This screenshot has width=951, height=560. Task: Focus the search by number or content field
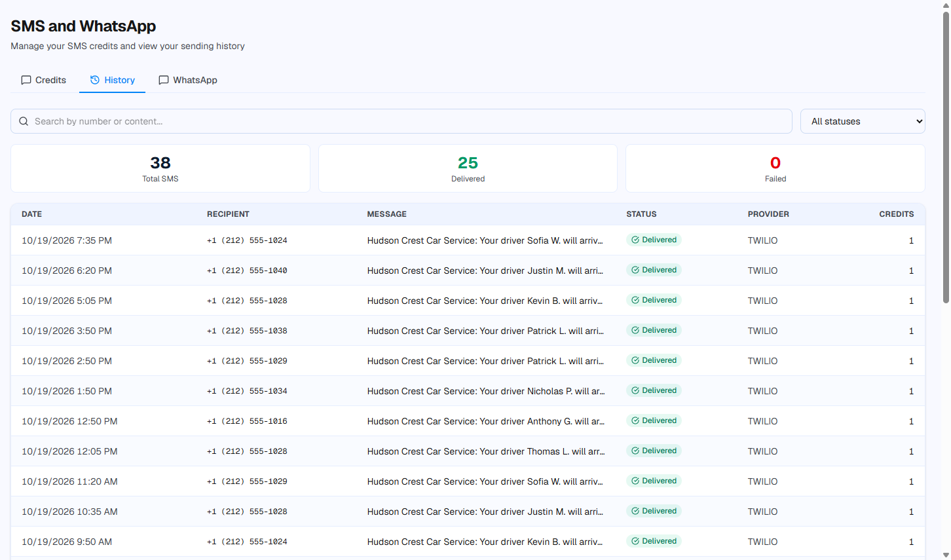click(401, 121)
